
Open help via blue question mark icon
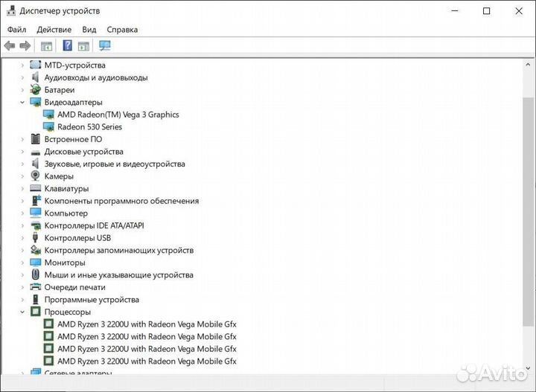pos(67,45)
